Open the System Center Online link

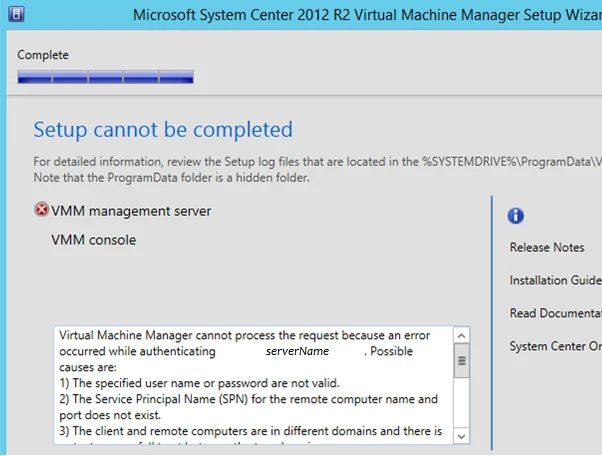click(556, 346)
